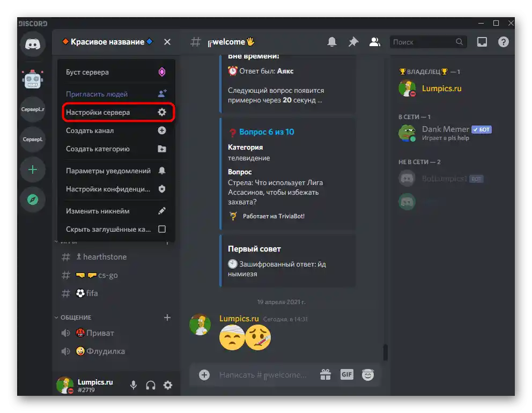Select Create Channel menu option
Screen dimensions: 532x413
pyautogui.click(x=116, y=131)
